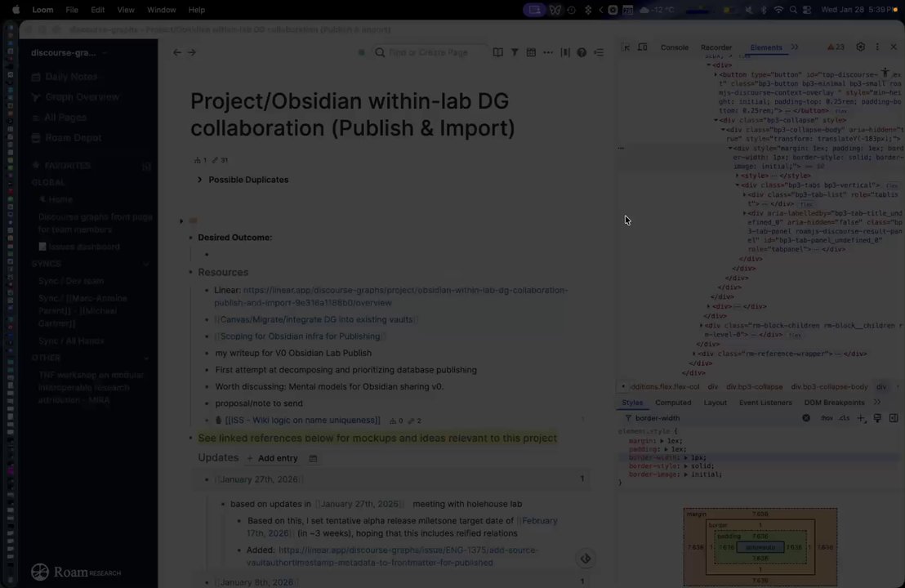Switch to the Computed tab
Image resolution: width=905 pixels, height=588 pixels.
(x=673, y=402)
